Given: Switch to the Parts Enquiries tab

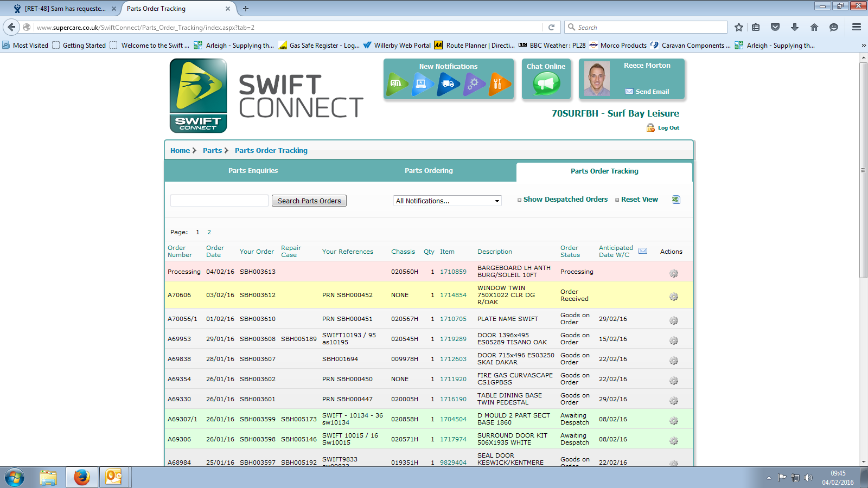Looking at the screenshot, I should coord(253,171).
